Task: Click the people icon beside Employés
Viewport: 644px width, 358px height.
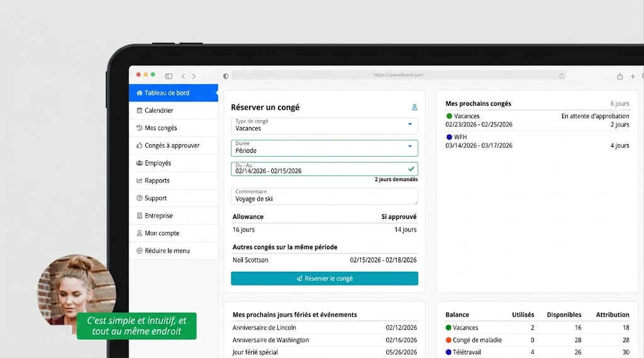Action: coord(139,163)
